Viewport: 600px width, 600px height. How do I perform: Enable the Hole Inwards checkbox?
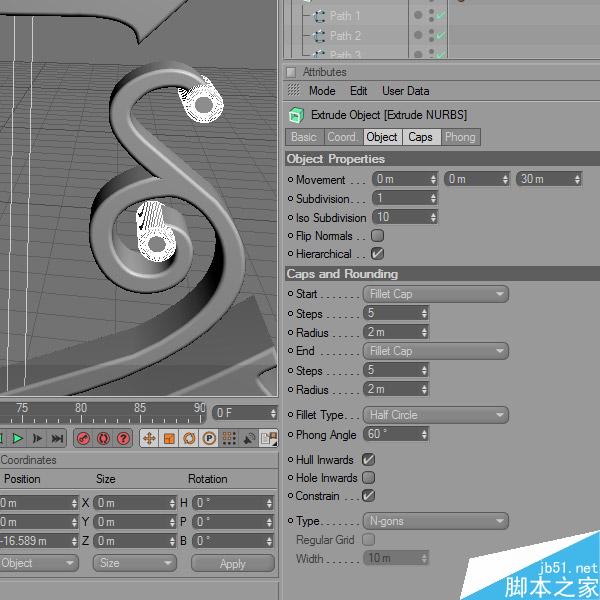[x=368, y=477]
